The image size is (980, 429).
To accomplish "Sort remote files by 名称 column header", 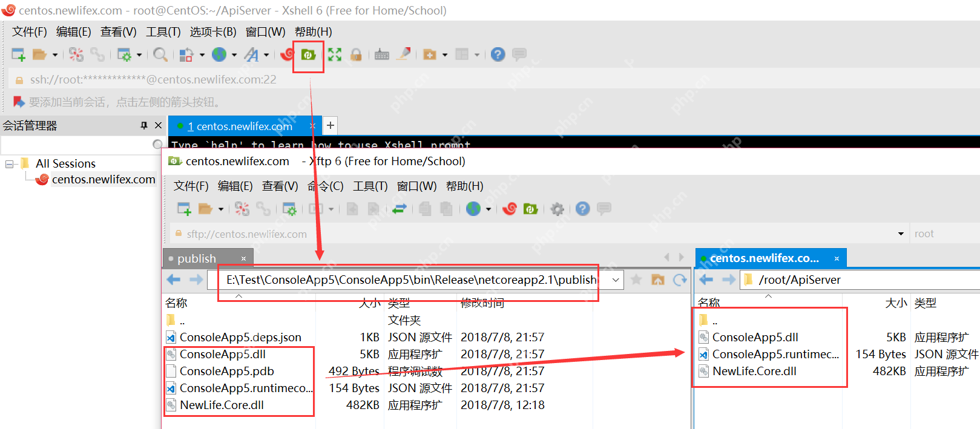I will click(x=708, y=303).
